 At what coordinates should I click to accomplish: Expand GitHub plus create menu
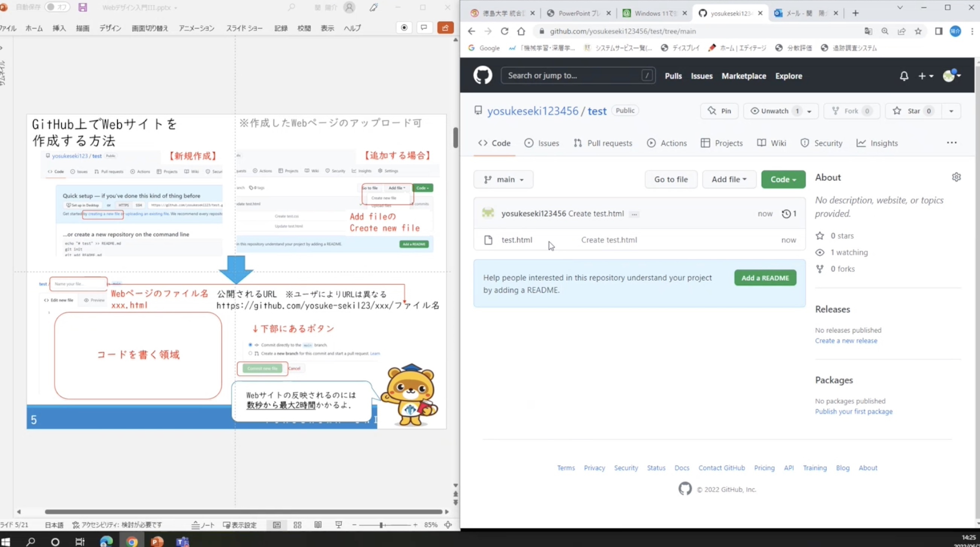point(925,76)
